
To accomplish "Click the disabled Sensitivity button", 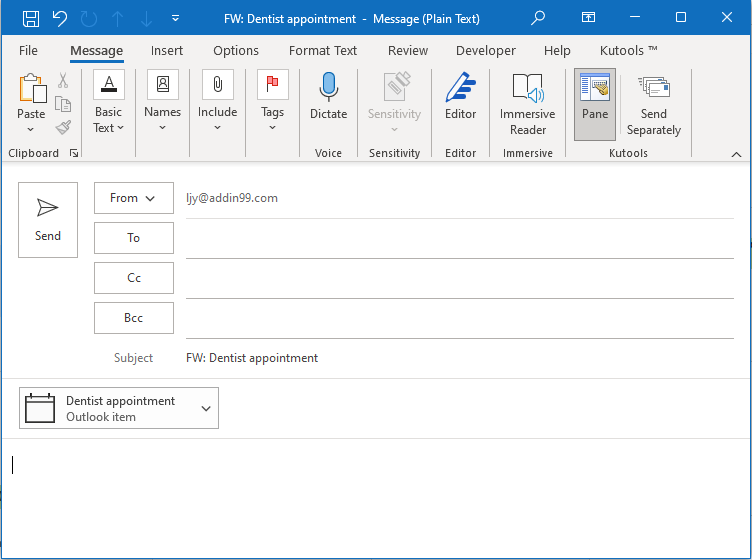I will click(x=394, y=102).
